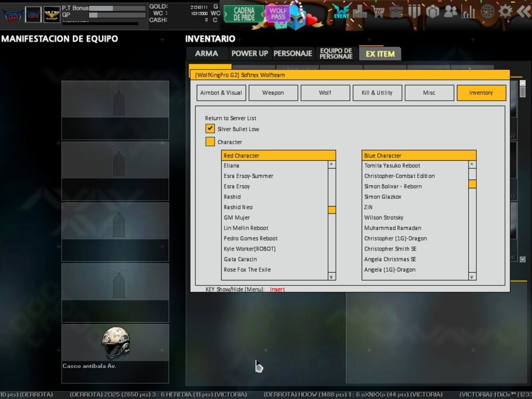Open the PERSONAJE tab

point(293,54)
